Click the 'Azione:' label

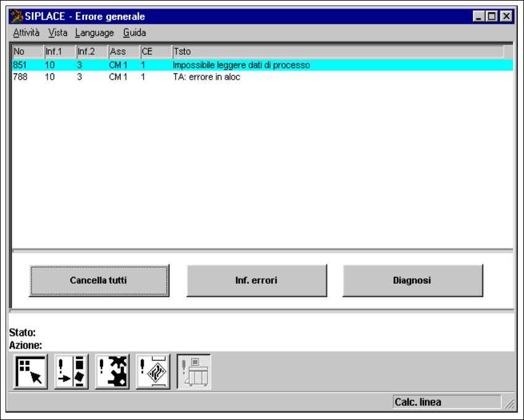[26, 345]
